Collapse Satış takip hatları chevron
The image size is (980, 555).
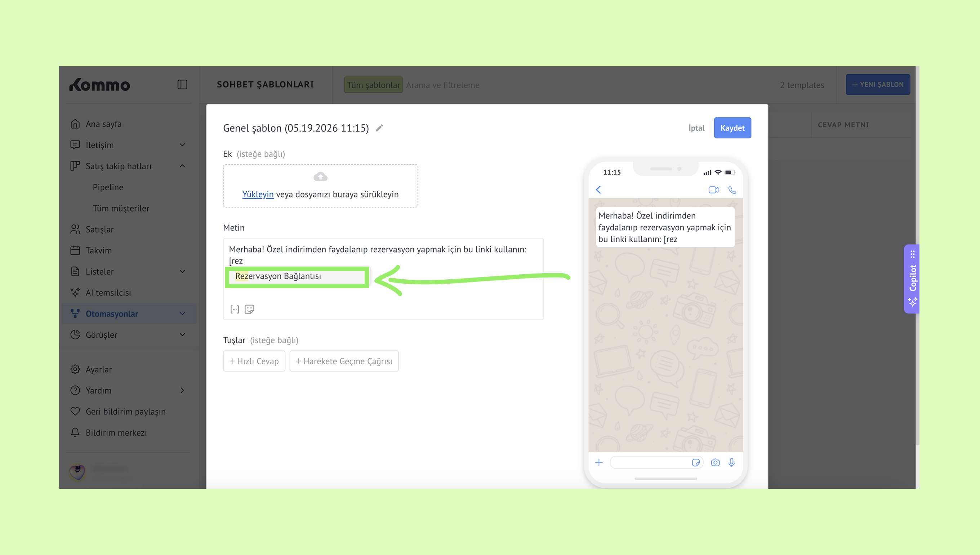[x=183, y=166]
